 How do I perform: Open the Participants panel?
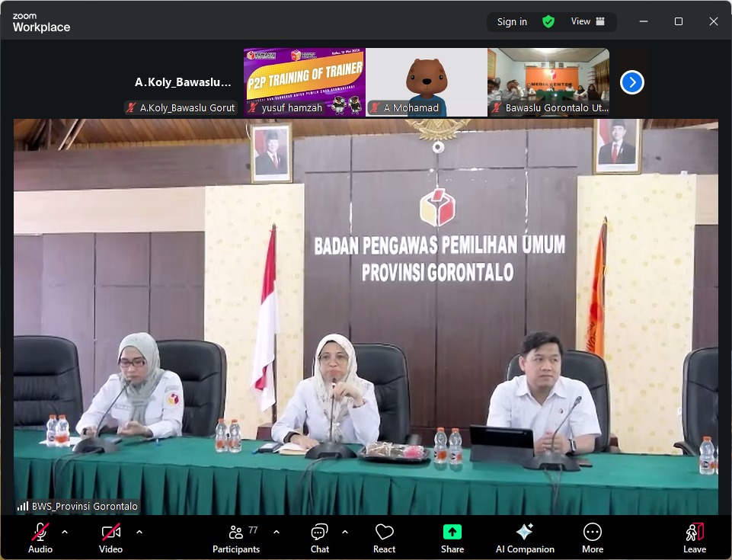point(236,538)
